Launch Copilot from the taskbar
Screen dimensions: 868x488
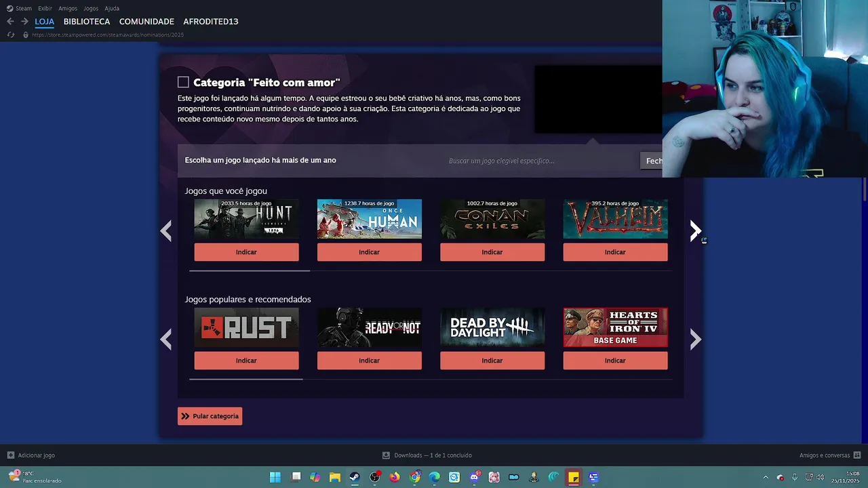coord(315,477)
